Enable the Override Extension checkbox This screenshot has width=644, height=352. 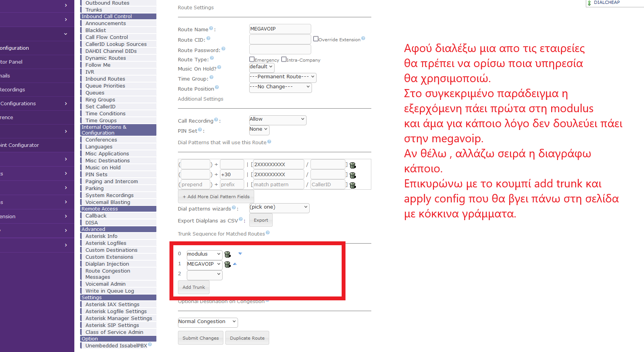[x=316, y=39]
